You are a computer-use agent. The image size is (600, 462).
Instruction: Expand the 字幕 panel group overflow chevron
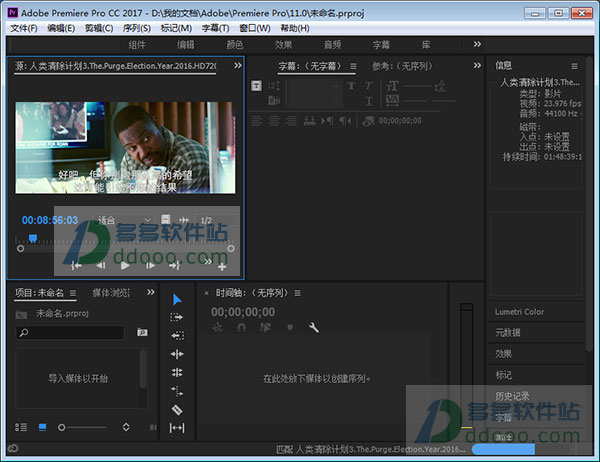(477, 65)
